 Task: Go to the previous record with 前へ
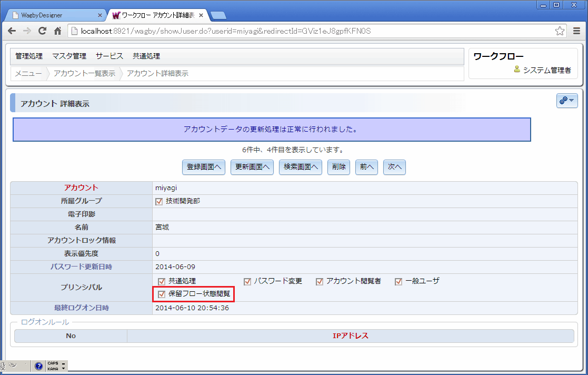point(366,167)
